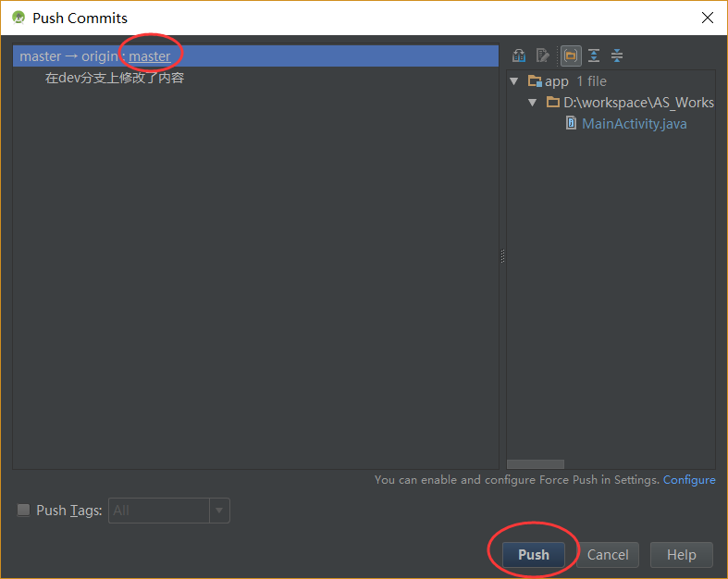
Task: Select the commit '在dev分支上修改了内容'
Action: coord(114,78)
